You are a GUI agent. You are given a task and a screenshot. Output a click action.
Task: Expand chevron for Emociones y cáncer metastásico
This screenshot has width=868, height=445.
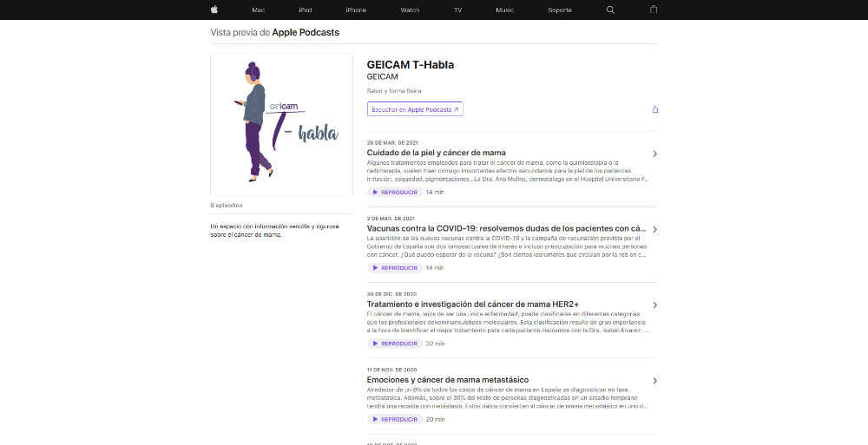coord(654,381)
